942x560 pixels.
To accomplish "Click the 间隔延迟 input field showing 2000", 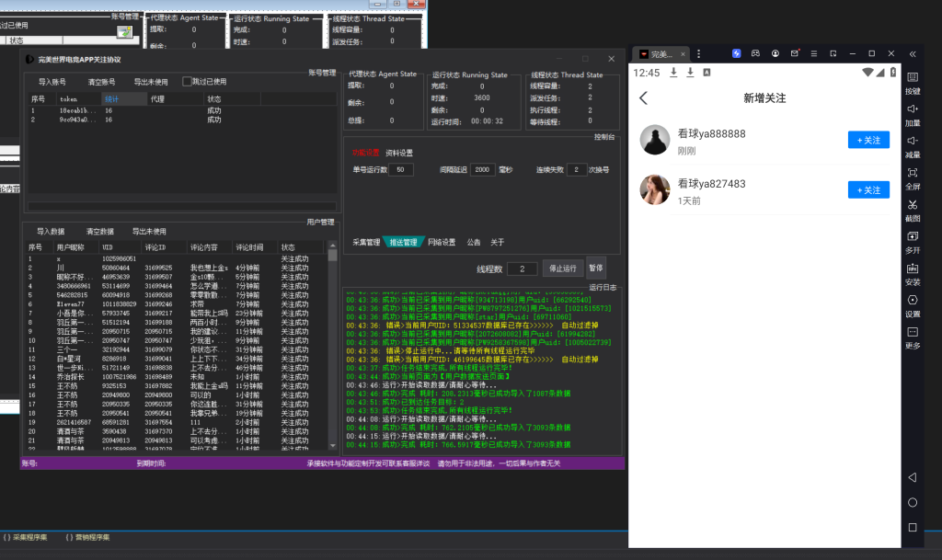I will 481,170.
